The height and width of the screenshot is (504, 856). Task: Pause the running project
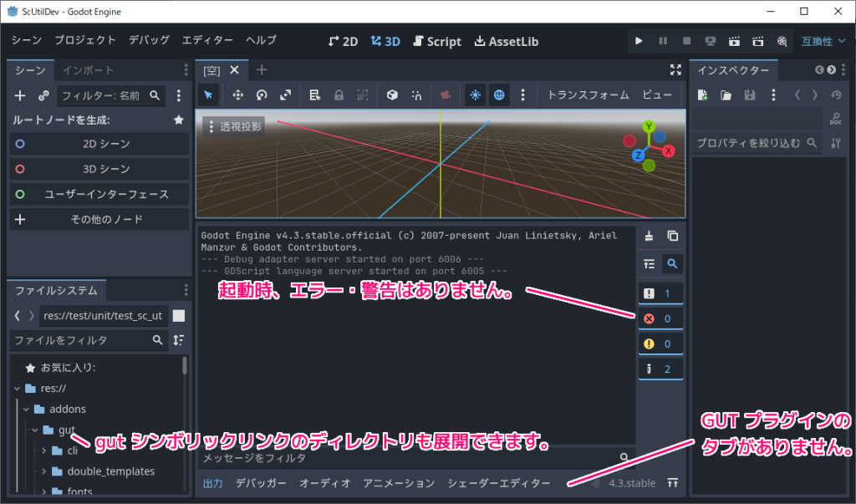(x=663, y=41)
